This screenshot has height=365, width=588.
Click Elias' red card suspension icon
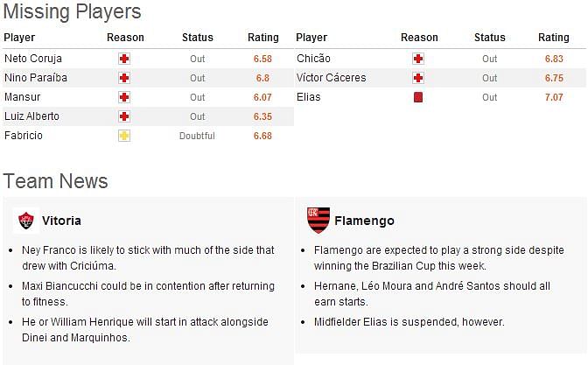click(x=418, y=97)
